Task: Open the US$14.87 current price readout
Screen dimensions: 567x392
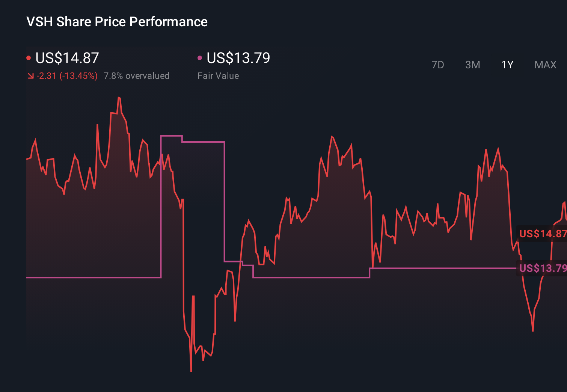Action: [x=67, y=58]
